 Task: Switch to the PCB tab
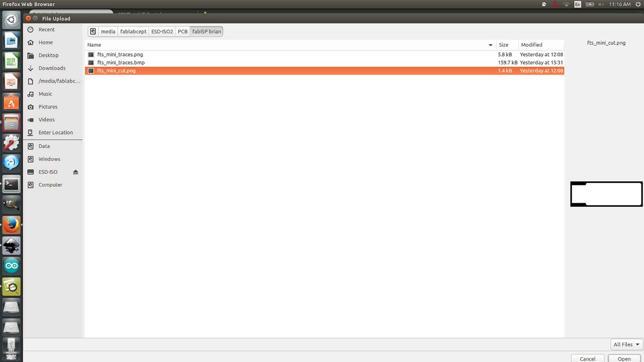pyautogui.click(x=182, y=32)
